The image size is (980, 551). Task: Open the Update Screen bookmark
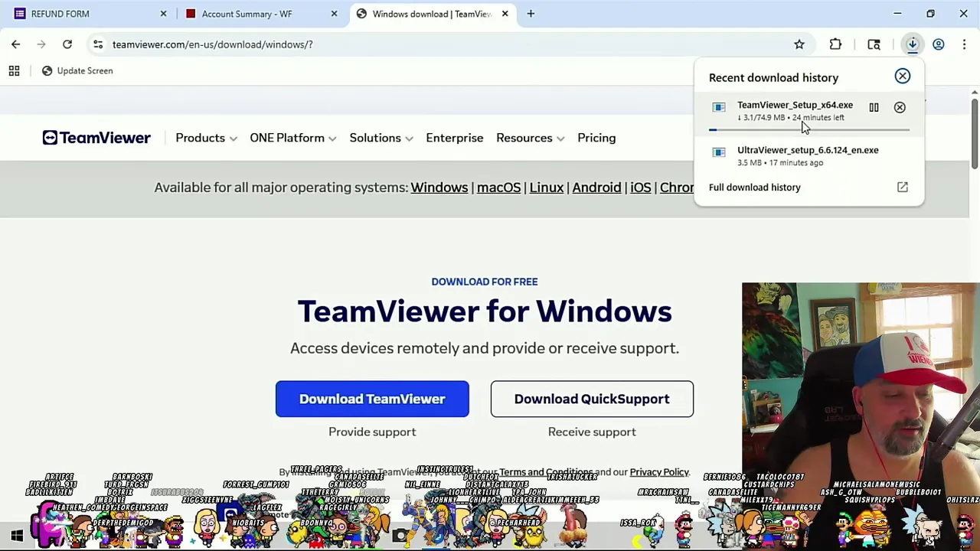point(77,70)
